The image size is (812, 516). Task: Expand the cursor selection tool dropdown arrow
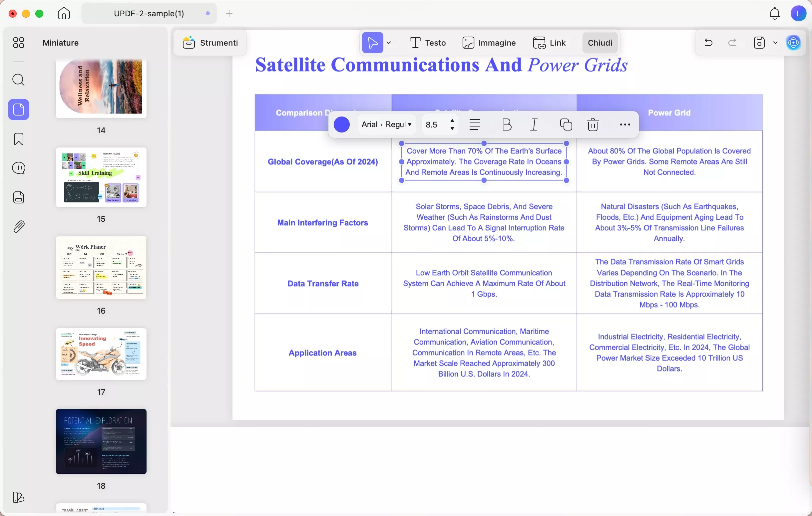coord(389,43)
